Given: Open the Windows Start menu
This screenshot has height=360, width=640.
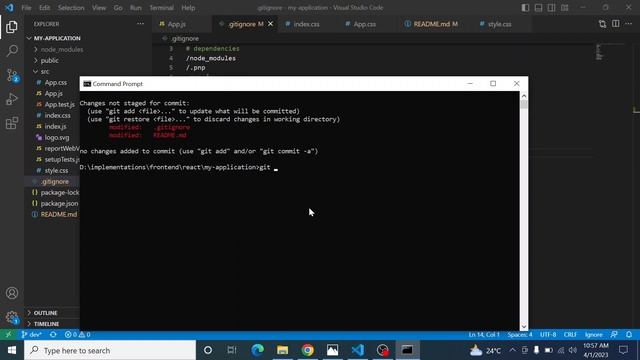Looking at the screenshot, I should [x=12, y=350].
